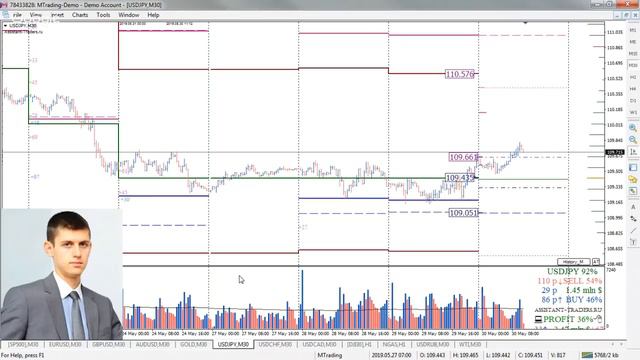Select the H4 timeframe button
This screenshot has width=640, height=360.
633,89
